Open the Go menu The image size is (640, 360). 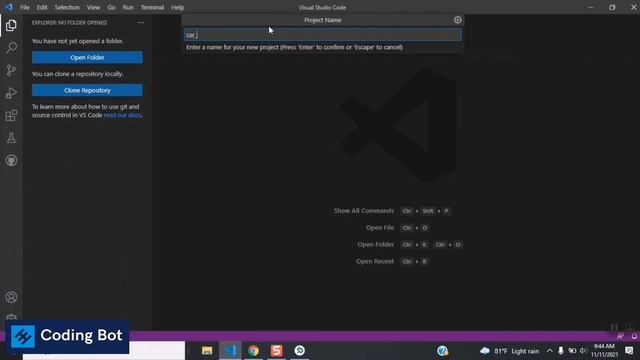tap(111, 7)
